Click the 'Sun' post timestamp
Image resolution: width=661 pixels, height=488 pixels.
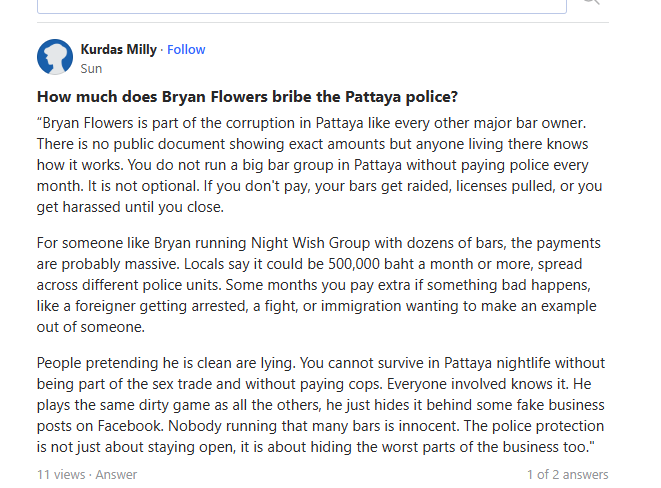(x=91, y=69)
